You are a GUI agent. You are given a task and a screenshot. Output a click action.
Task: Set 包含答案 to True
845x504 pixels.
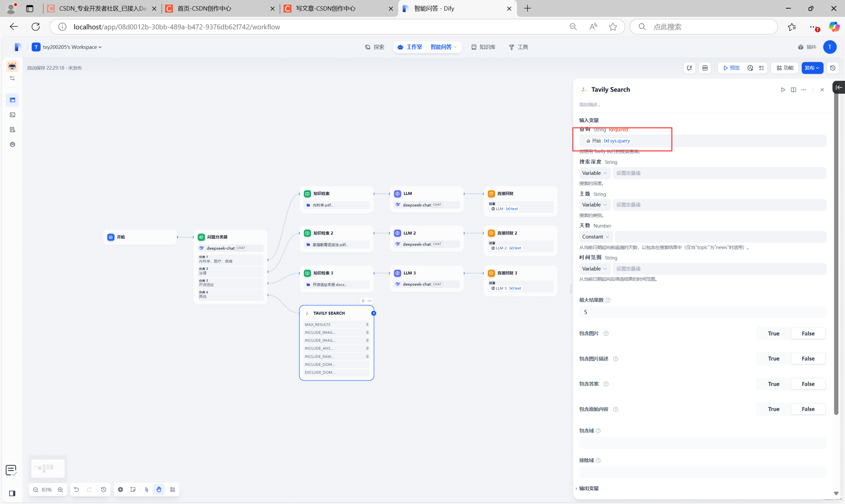[773, 384]
